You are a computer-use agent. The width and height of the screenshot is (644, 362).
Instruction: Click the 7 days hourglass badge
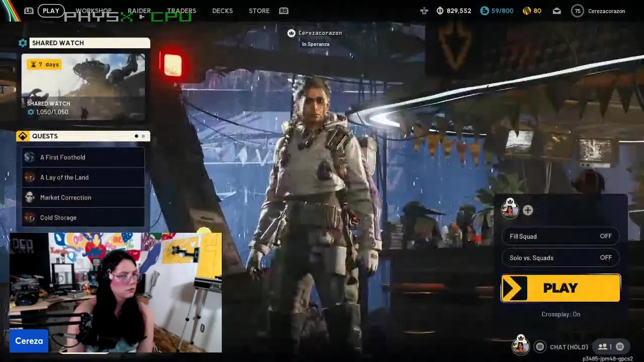coord(44,64)
